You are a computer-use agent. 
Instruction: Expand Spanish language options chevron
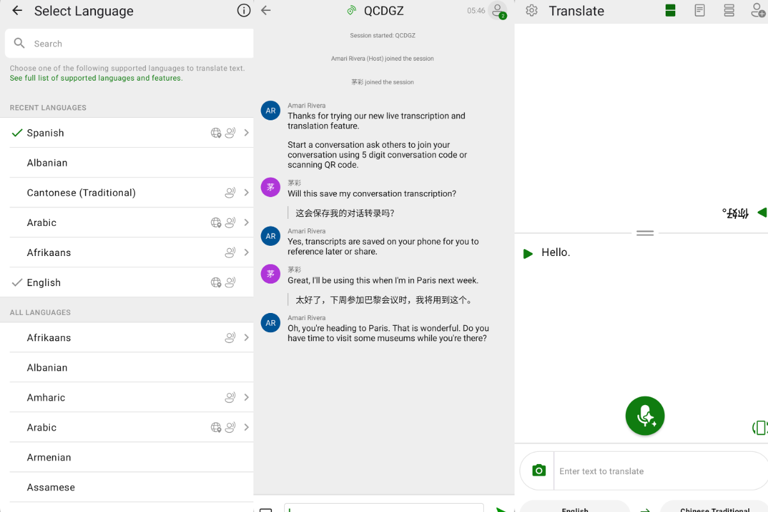click(x=246, y=133)
